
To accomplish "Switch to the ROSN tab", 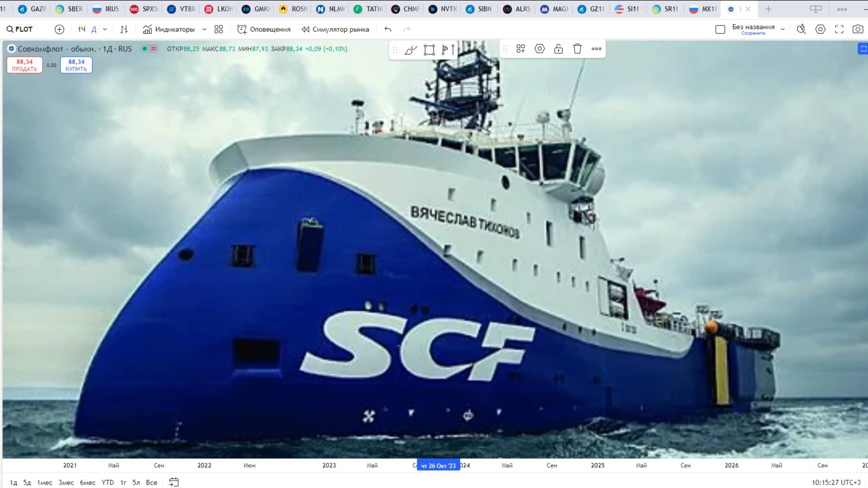I will [293, 9].
